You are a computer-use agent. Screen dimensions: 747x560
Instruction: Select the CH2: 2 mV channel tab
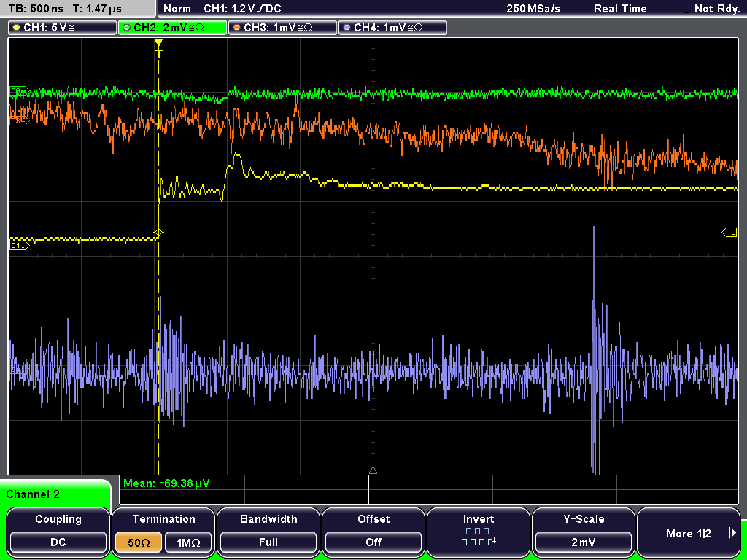point(172,28)
